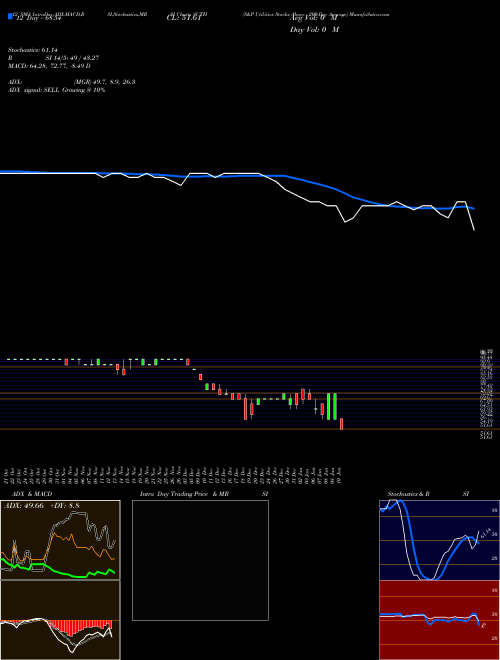Click the 'MACD: 64.28, 72.77, -8.49 D' line
The image size is (500, 660).
tap(49, 66)
